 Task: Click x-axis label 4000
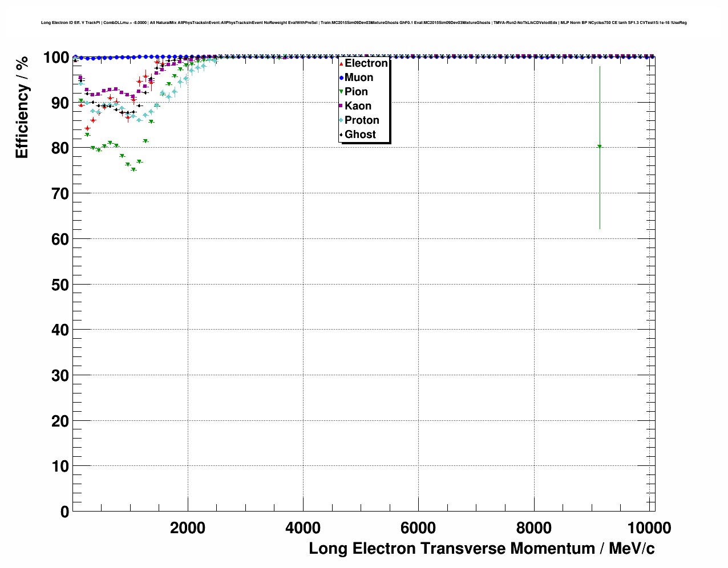tap(303, 528)
